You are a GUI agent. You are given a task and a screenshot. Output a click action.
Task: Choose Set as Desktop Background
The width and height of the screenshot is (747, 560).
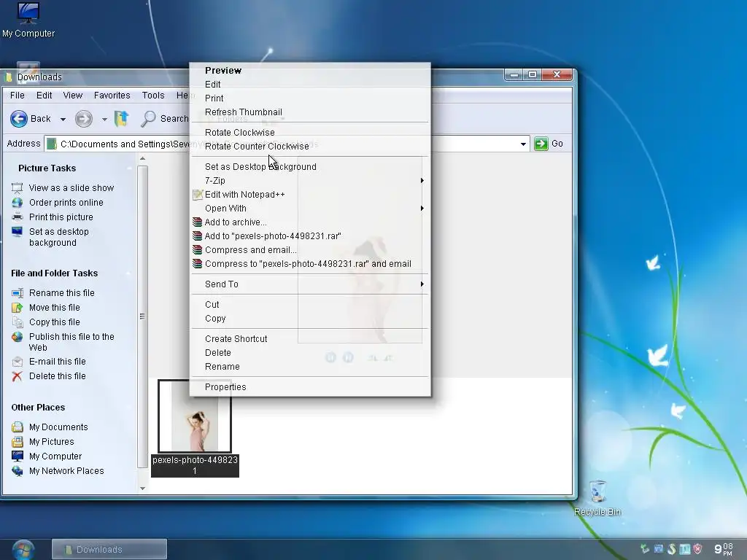point(309,167)
